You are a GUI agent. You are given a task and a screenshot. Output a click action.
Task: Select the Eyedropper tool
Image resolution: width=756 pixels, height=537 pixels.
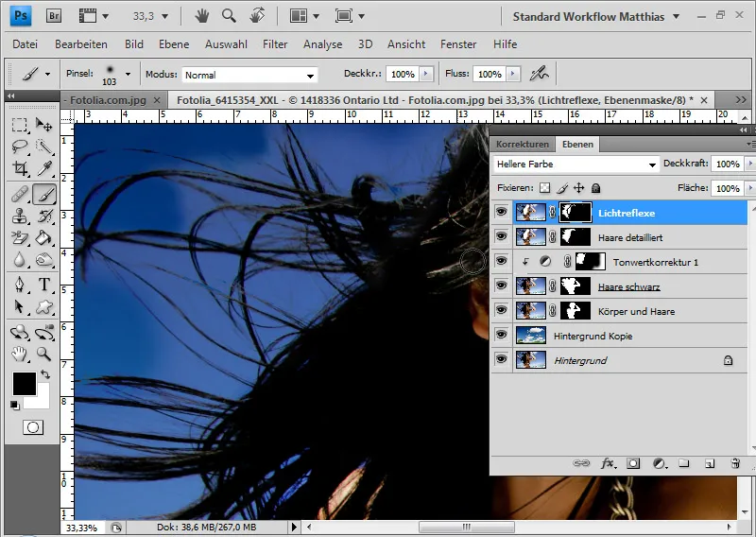[44, 168]
